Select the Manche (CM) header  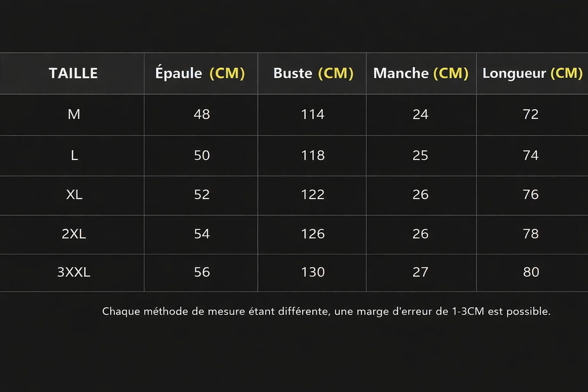tap(421, 73)
